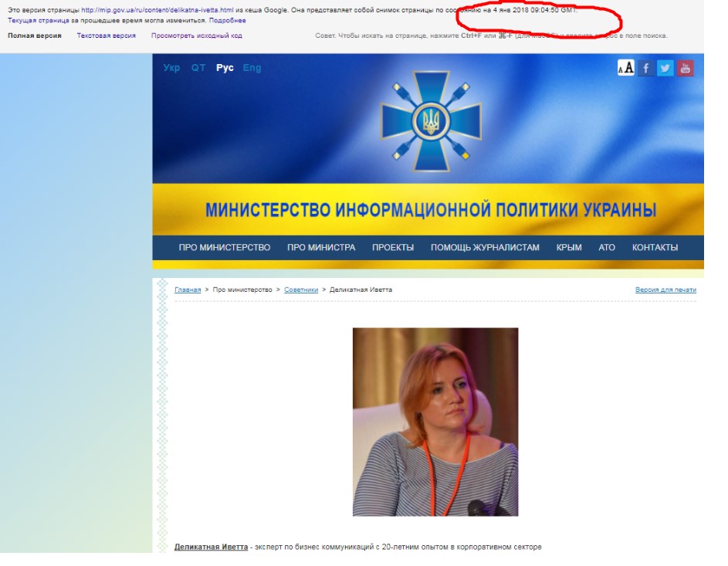The height and width of the screenshot is (566, 728).
Task: Open the ministry's Facebook page icon
Action: [645, 68]
